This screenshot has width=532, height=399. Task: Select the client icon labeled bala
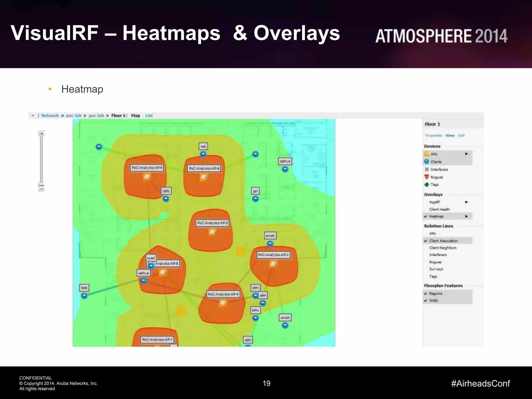point(84,296)
